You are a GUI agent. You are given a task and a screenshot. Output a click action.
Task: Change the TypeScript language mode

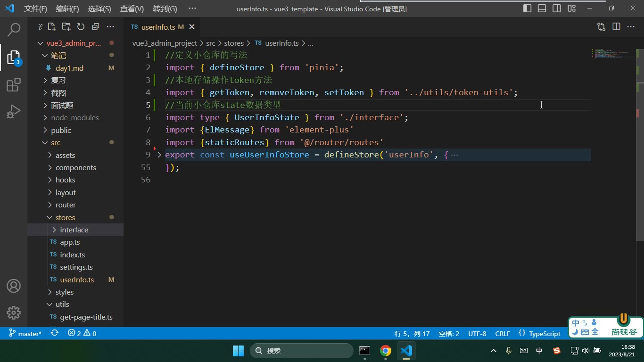(x=539, y=333)
